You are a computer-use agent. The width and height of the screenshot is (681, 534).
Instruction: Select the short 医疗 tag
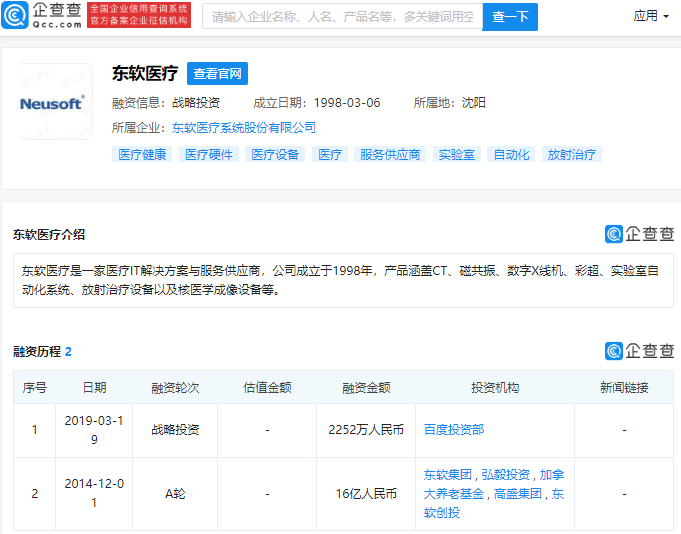coord(330,155)
